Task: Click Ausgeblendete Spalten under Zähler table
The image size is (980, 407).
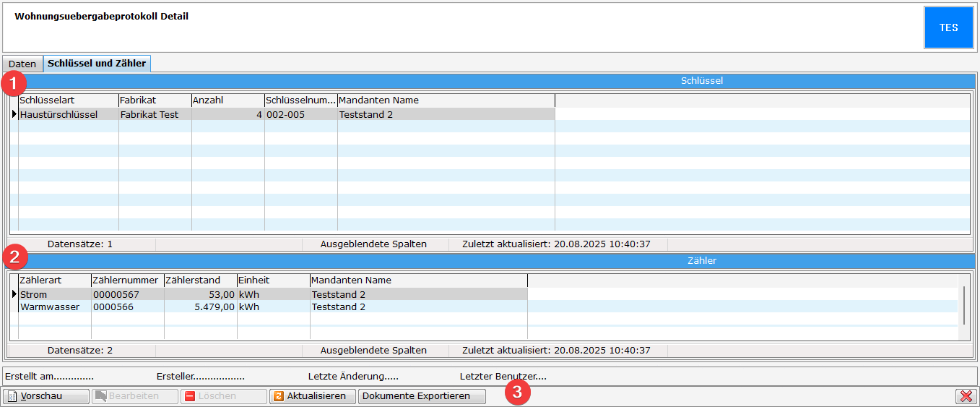Action: pyautogui.click(x=373, y=351)
